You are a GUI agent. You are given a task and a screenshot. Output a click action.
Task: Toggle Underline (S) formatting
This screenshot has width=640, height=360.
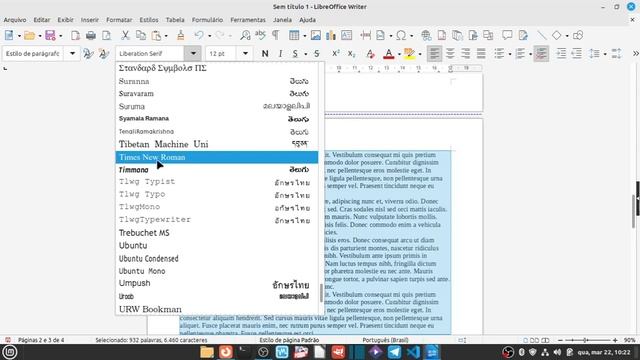[x=295, y=53]
